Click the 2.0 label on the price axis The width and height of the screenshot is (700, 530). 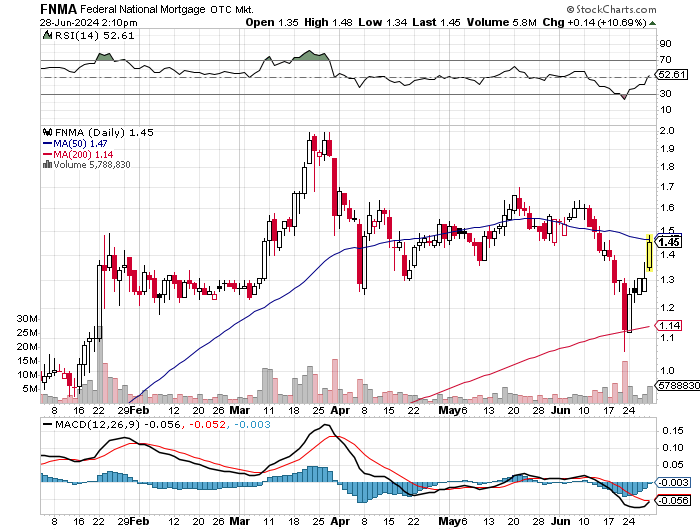coord(667,131)
